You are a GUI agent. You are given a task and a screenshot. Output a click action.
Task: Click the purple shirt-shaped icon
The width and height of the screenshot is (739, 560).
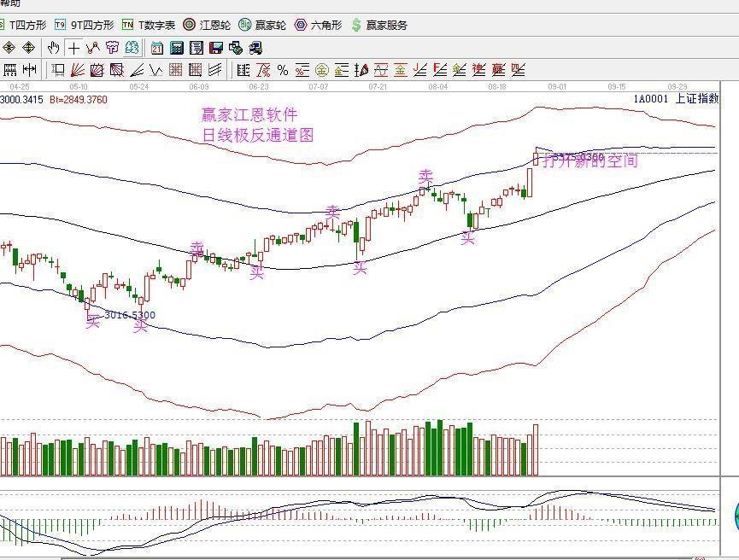click(112, 48)
